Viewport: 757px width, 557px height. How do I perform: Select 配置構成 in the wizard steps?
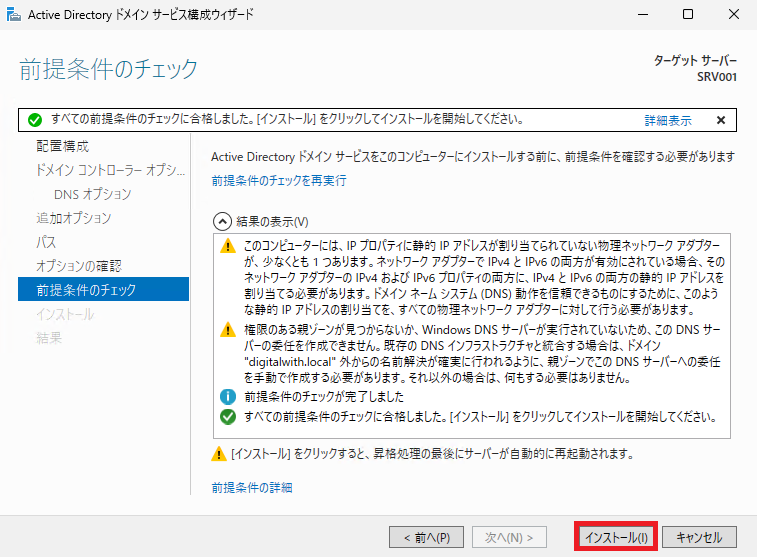click(63, 146)
